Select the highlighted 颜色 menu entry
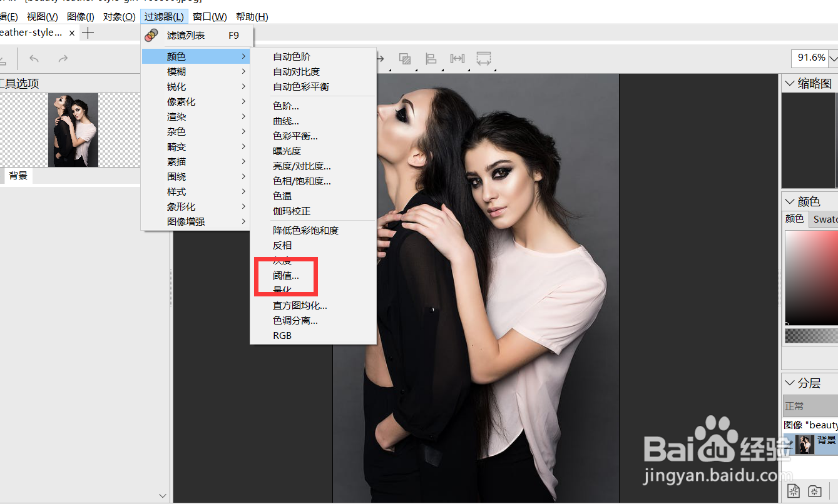 [x=196, y=56]
